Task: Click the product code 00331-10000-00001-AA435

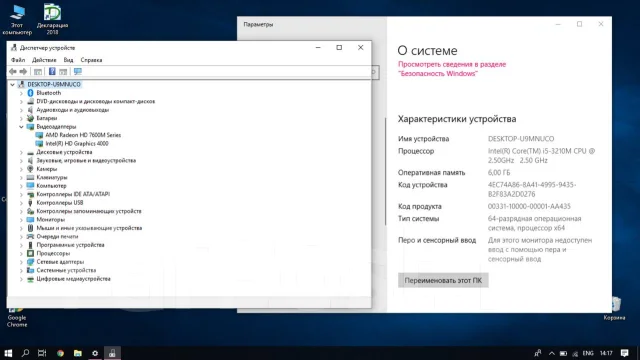Action: tap(529, 207)
